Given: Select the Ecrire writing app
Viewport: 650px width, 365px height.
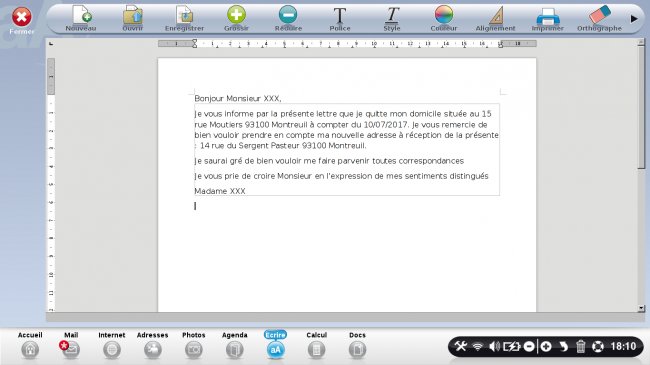Looking at the screenshot, I should click(275, 345).
